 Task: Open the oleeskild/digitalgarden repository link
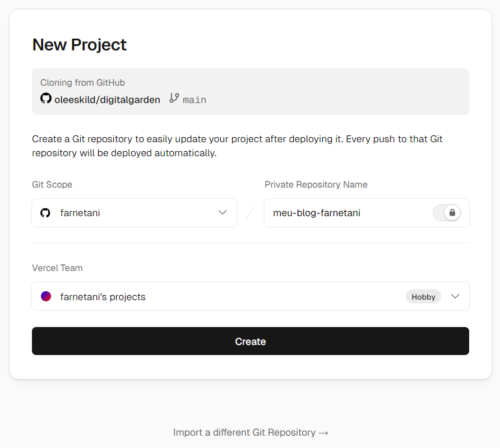point(107,100)
